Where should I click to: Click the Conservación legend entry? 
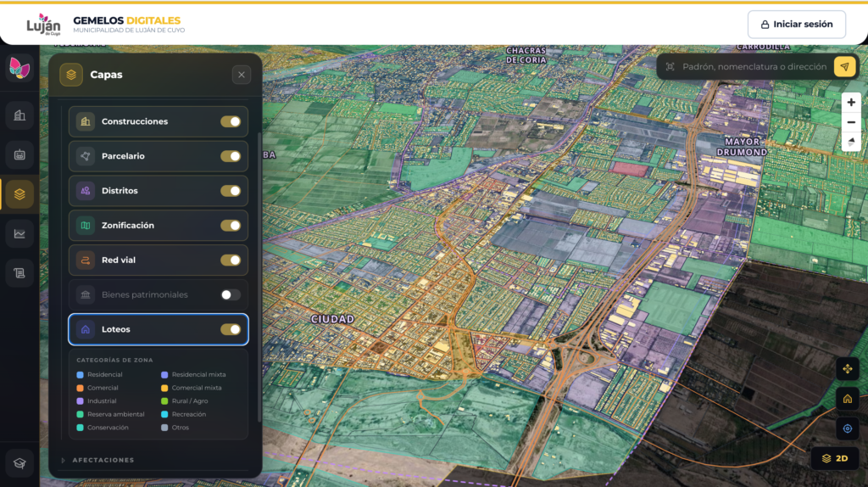(103, 428)
